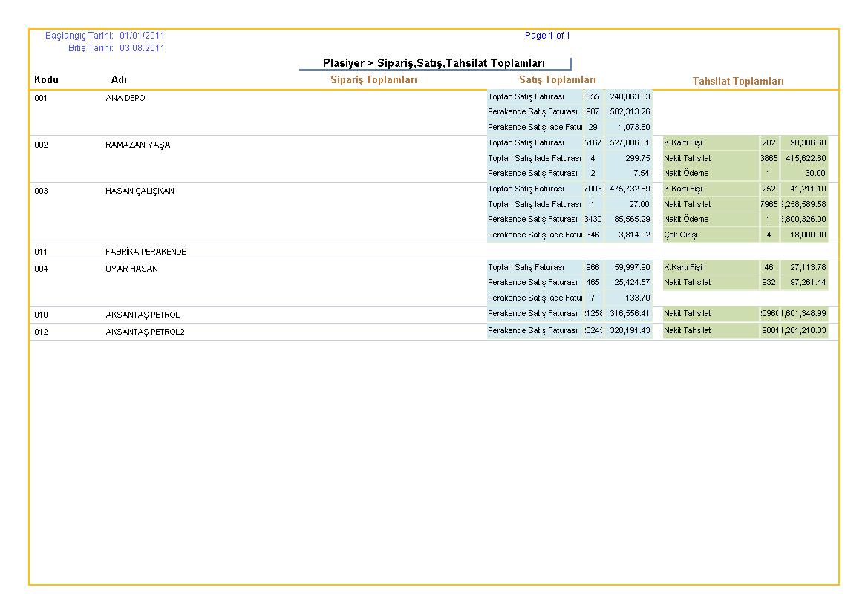Select the "Çek Girişi" collection label
Viewport: 868px width, 613px height.
tap(681, 235)
